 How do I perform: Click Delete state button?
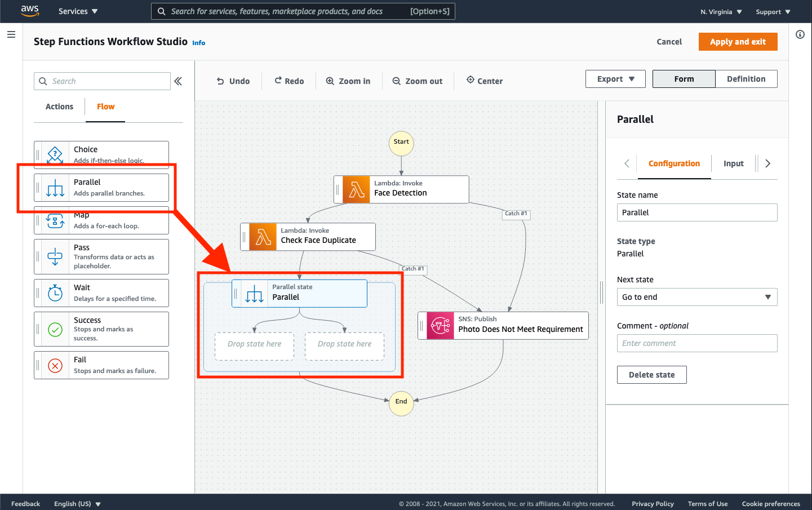point(652,375)
